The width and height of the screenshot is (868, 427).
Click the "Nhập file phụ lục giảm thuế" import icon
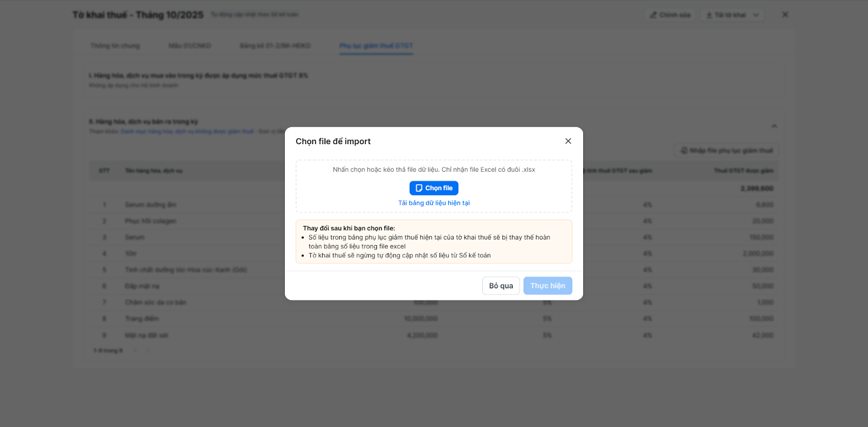[684, 151]
